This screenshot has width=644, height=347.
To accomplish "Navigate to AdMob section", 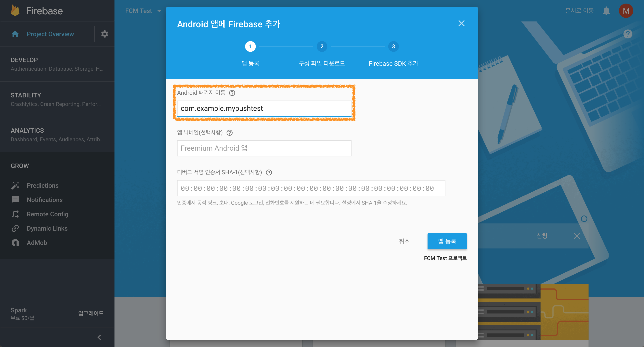I will [37, 242].
